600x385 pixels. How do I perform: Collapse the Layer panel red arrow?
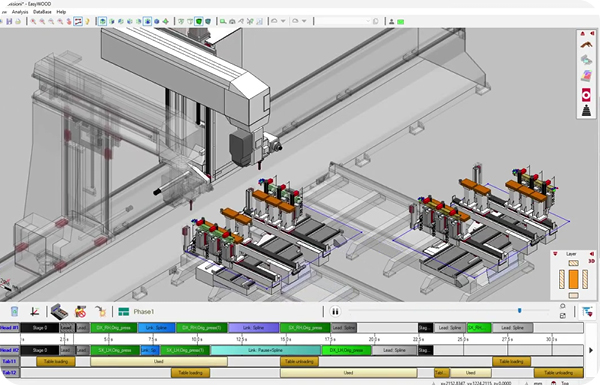[x=592, y=254]
